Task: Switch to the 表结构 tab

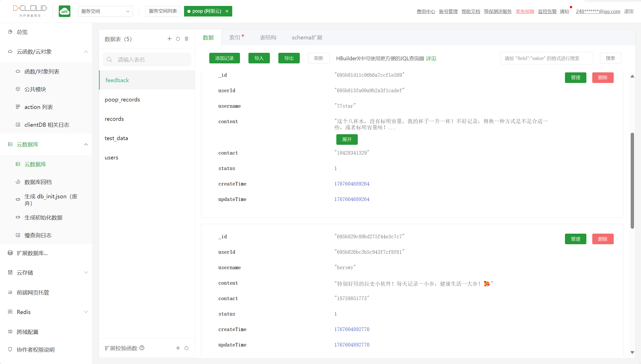Action: click(x=268, y=38)
